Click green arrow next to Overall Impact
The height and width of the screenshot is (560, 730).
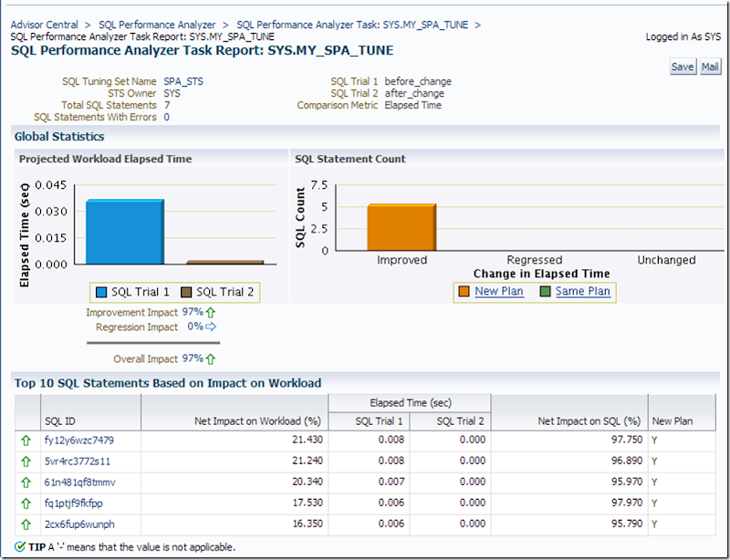coord(212,358)
